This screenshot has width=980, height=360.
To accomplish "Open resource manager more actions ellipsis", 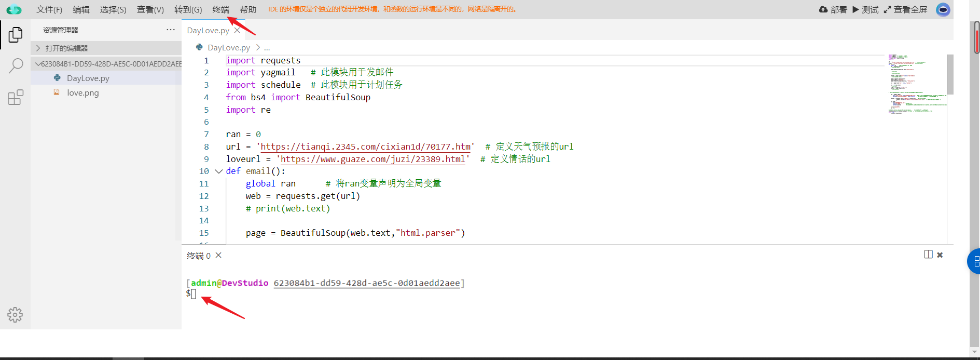I will (171, 30).
